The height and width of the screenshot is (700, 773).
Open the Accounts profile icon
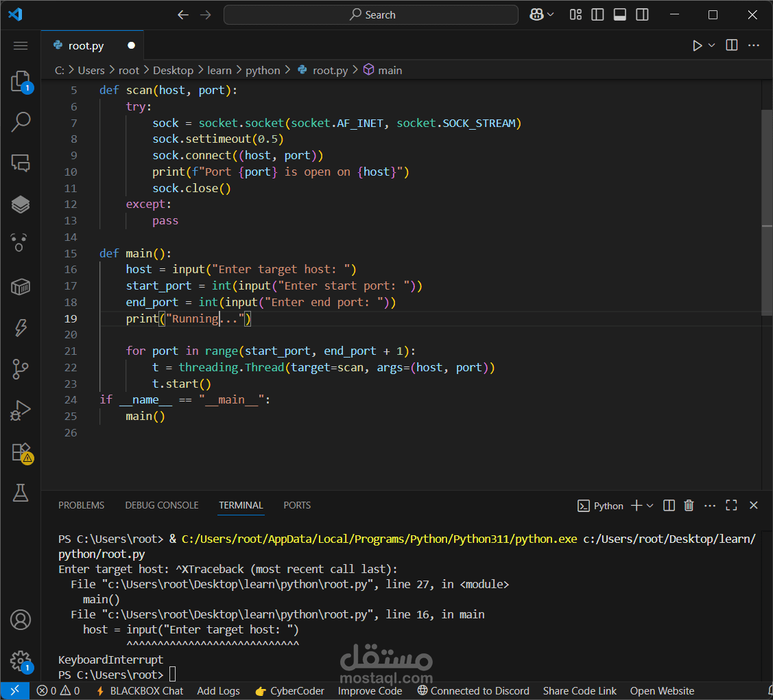[x=21, y=620]
